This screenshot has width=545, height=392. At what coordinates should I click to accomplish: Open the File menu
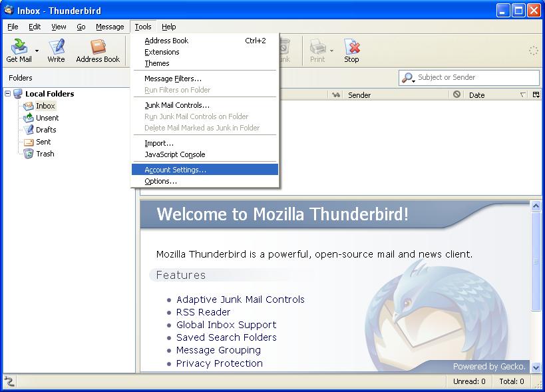tap(13, 27)
